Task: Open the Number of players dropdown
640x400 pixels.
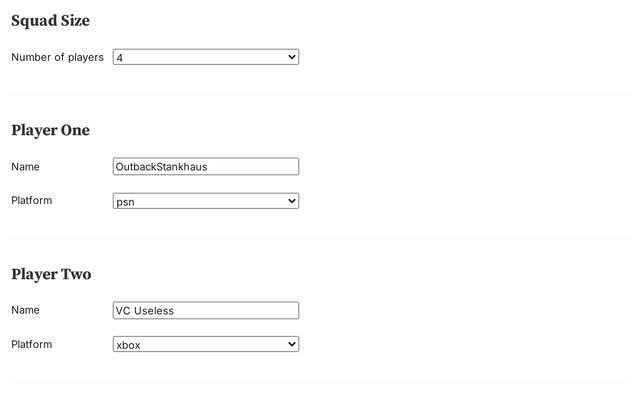Action: [x=205, y=57]
